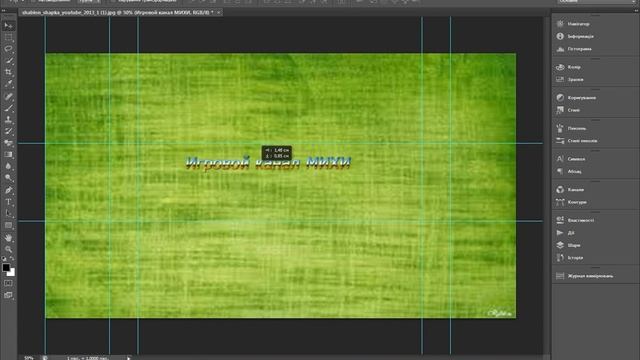This screenshot has height=360, width=640.
Task: Open the Інформація panel
Action: point(576,36)
